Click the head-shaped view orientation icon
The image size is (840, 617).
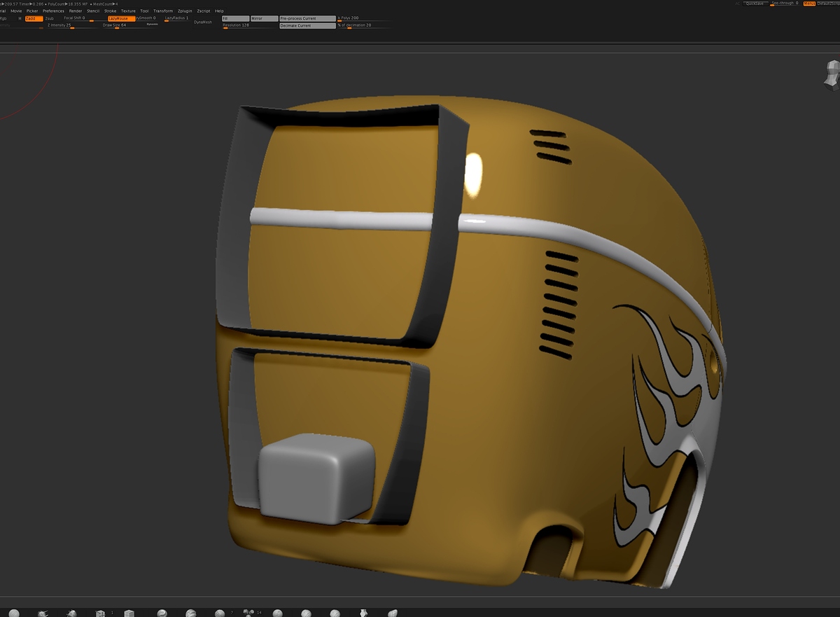pos(832,74)
